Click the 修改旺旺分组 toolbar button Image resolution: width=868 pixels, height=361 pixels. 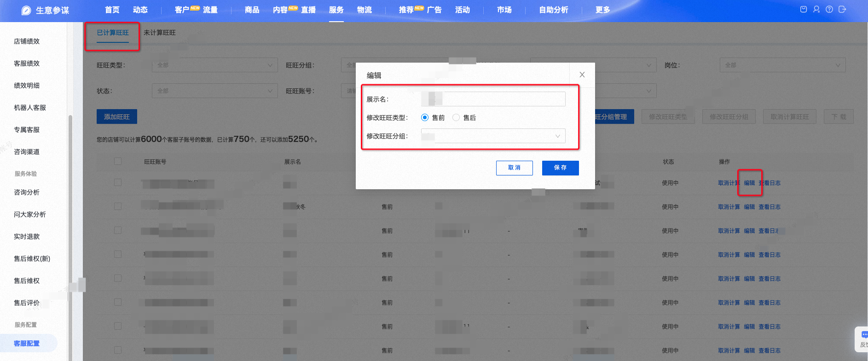click(x=729, y=116)
